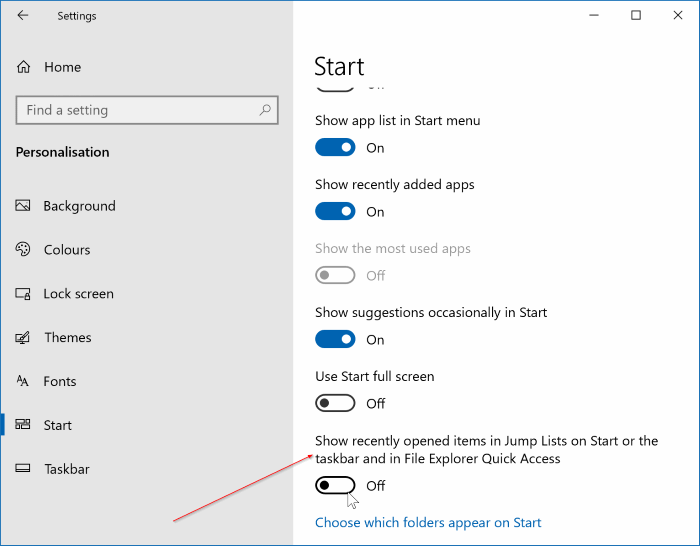The image size is (700, 546).
Task: Click the back arrow in Settings
Action: tap(22, 16)
